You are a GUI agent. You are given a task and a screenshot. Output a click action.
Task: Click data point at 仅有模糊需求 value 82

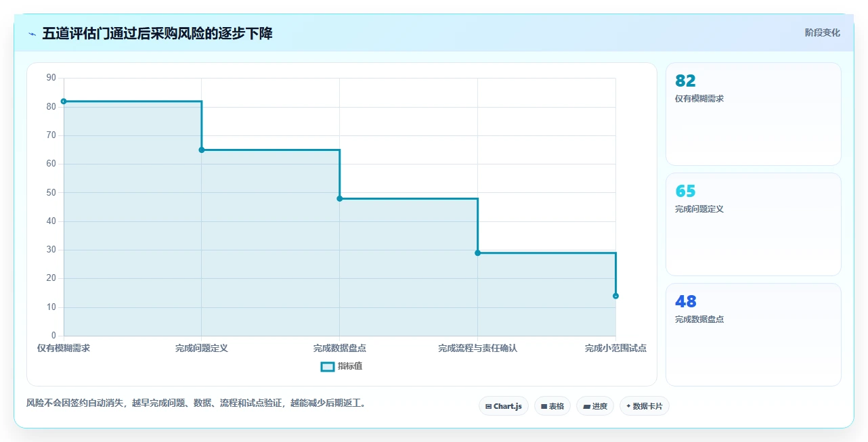click(x=64, y=102)
